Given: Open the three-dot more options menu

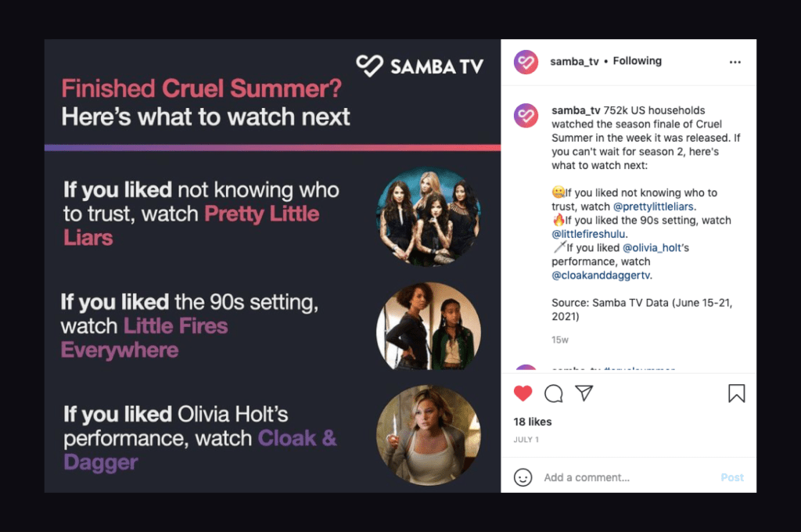Looking at the screenshot, I should tap(735, 62).
